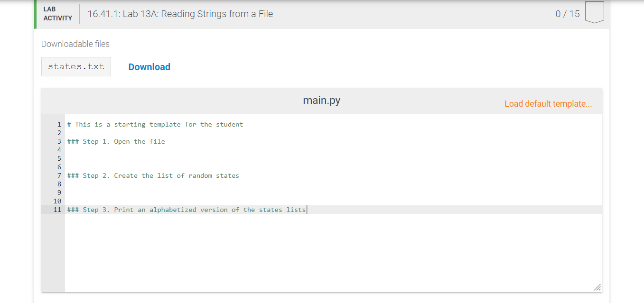Click end of 'Step 3. Print' line

307,210
